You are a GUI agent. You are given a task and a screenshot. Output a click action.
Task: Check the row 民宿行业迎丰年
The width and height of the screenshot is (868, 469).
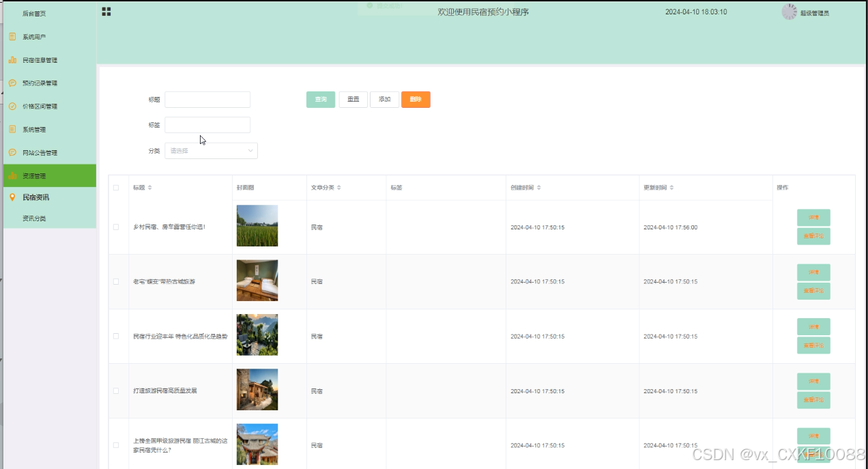116,336
